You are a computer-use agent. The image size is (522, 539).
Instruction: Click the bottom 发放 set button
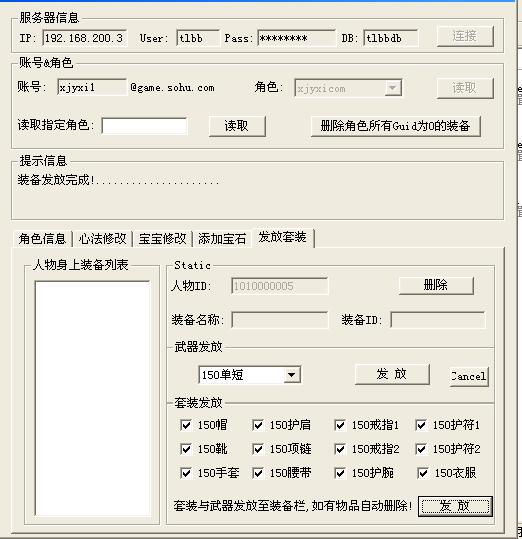tap(455, 506)
